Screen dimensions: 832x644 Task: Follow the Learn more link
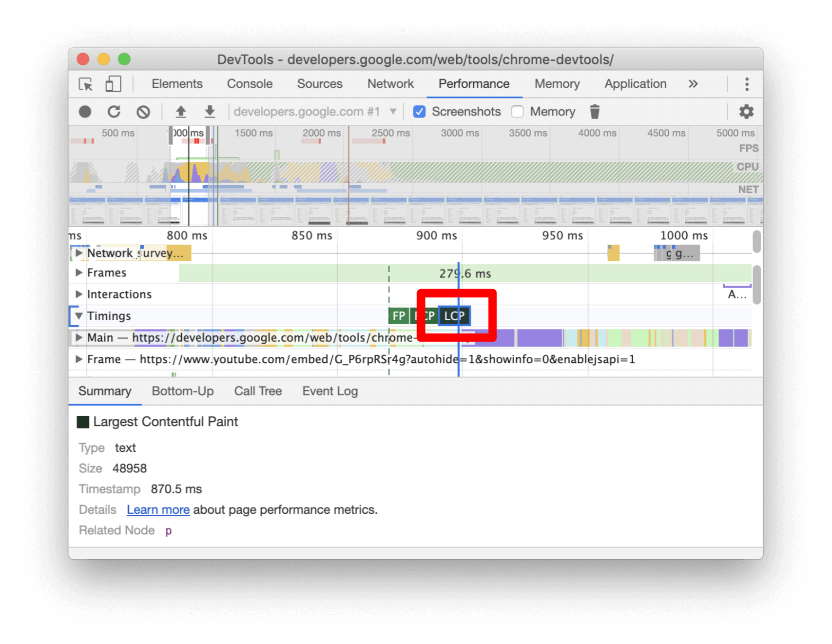coord(158,509)
